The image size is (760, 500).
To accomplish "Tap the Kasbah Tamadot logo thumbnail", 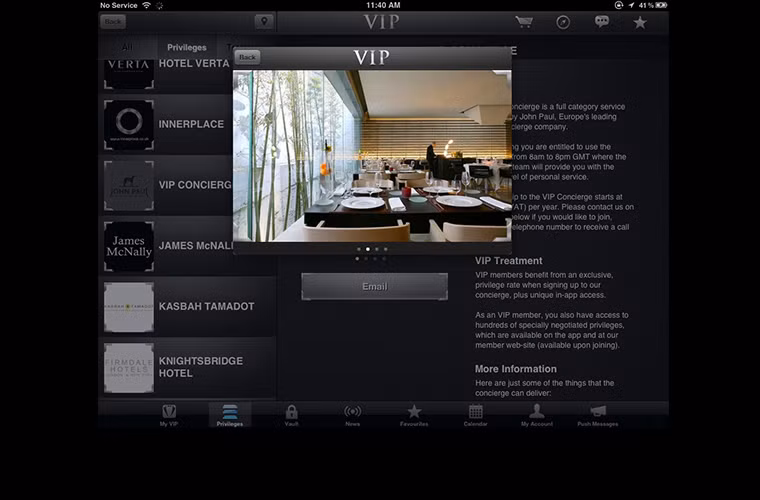I will [x=129, y=307].
